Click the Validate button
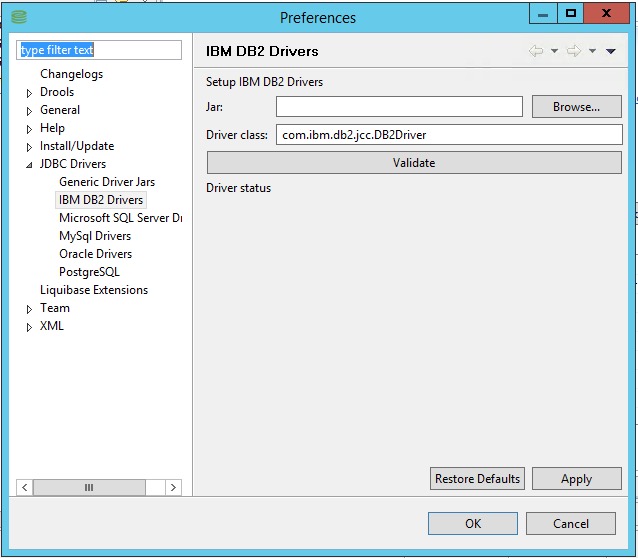 (x=414, y=163)
